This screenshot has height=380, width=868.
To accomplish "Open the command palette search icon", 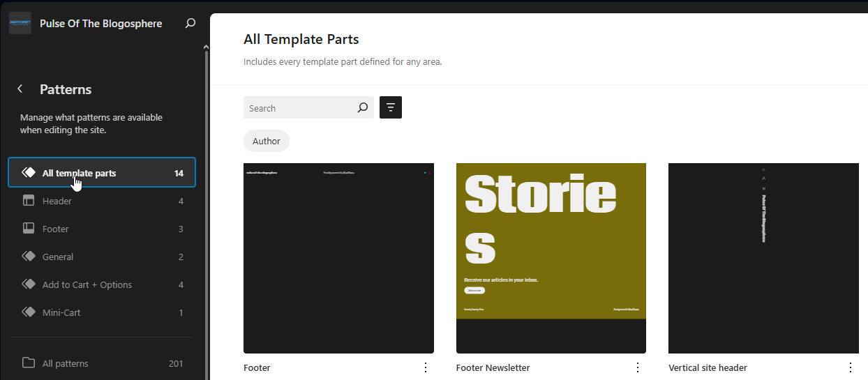I will coord(190,23).
